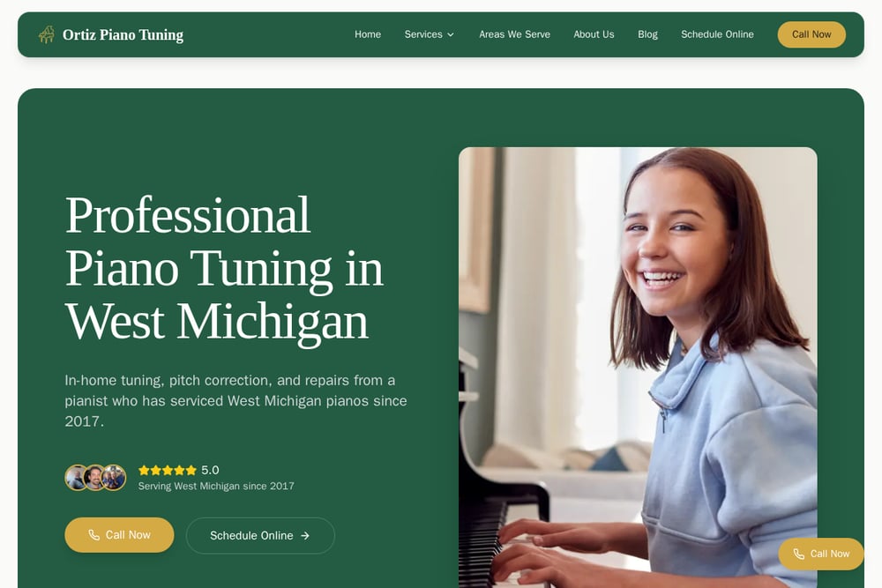
Task: Open the Blog page
Action: click(647, 34)
